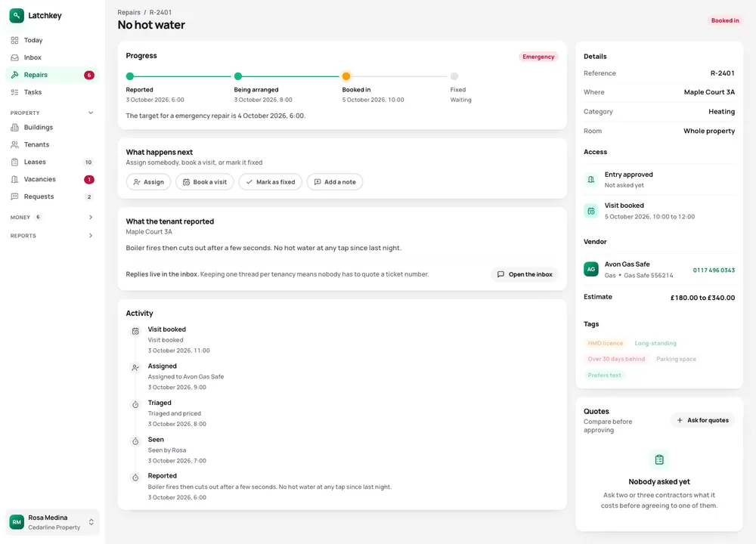This screenshot has height=544, width=756.
Task: Open Rosa Medina account switcher
Action: [x=52, y=522]
